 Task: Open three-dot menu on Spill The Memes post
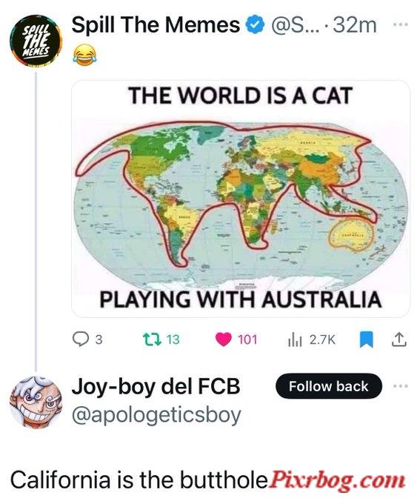[x=401, y=24]
